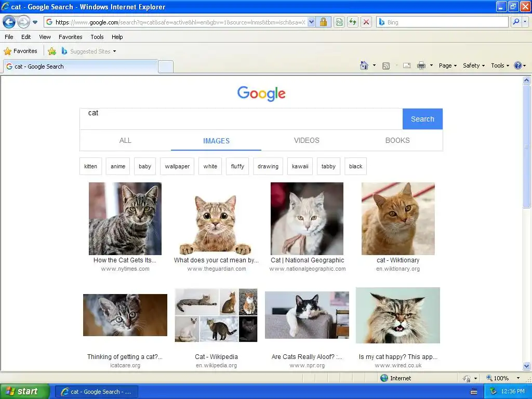The width and height of the screenshot is (532, 399).
Task: Click the Print icon
Action: [x=421, y=65]
